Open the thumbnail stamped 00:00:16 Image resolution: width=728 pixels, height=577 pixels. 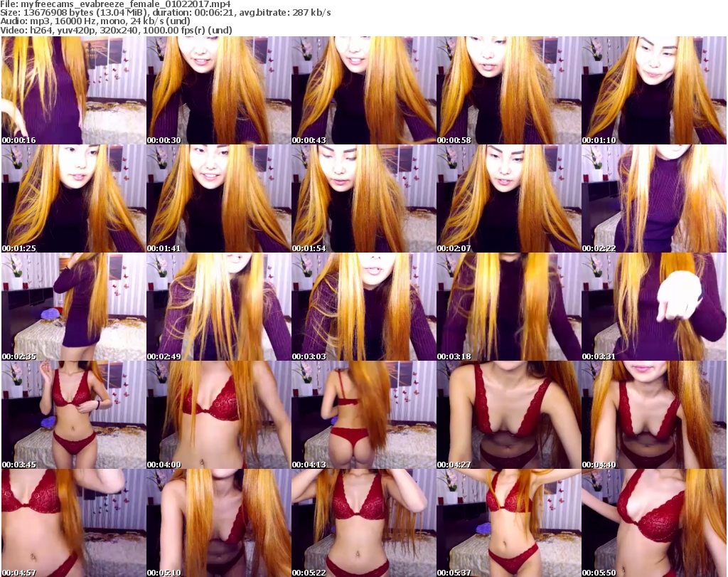[x=73, y=90]
